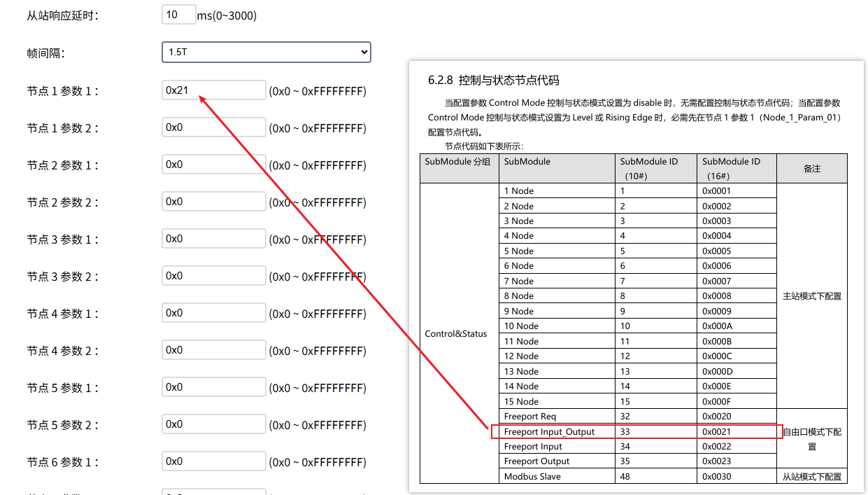Screen dimensions: 868x495
Task: Click the Node 4 Parameter 2 field
Action: coord(213,350)
